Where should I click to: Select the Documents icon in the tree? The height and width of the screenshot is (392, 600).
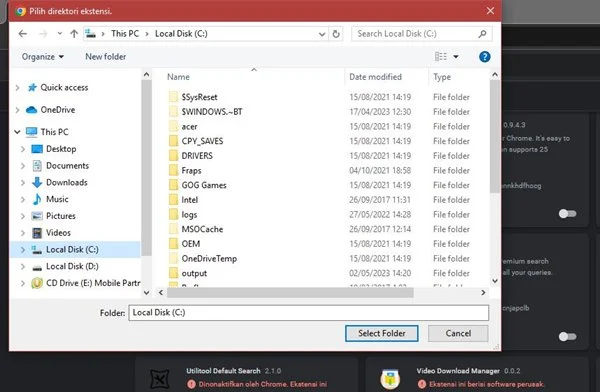click(x=37, y=166)
